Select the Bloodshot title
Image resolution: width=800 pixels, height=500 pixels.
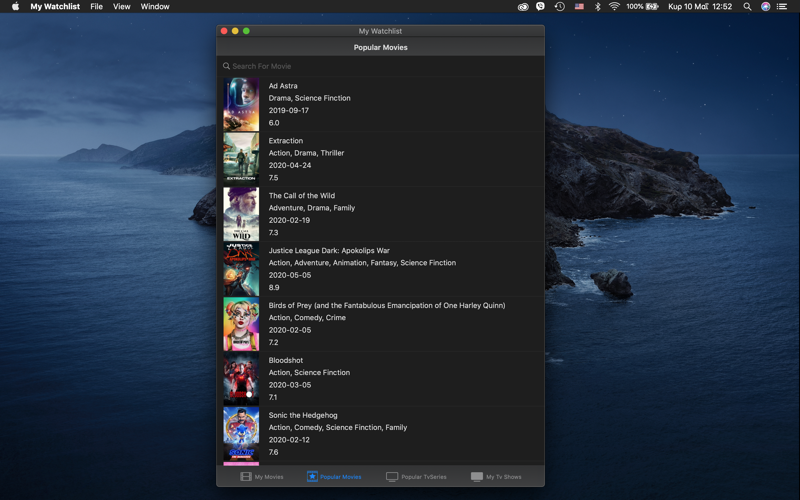coord(286,360)
